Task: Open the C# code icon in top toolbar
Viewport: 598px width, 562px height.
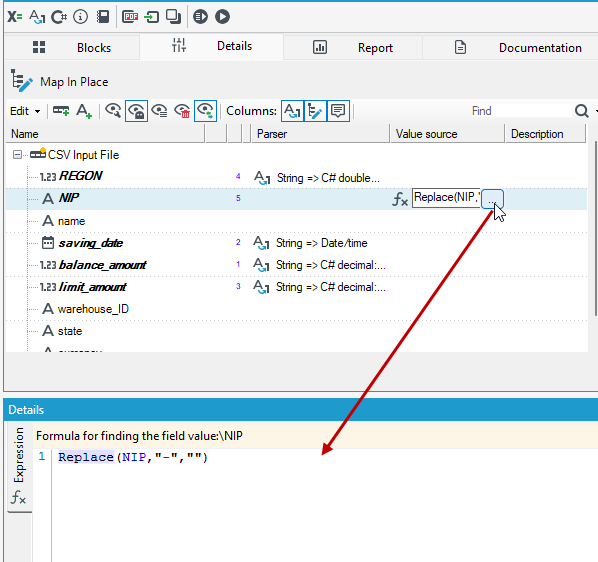Action: coord(59,17)
